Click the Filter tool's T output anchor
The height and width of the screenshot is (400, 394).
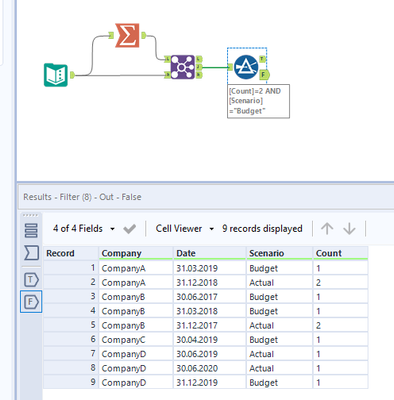point(262,59)
